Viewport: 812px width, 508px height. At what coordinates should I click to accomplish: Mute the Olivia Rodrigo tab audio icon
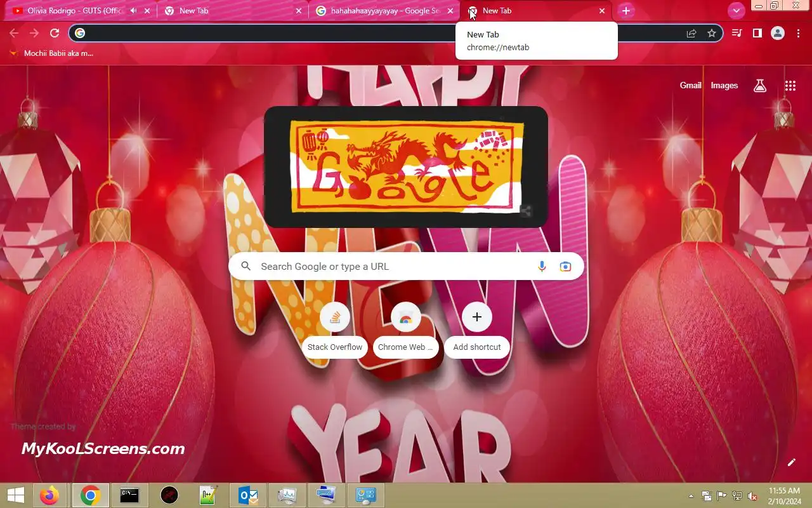[133, 11]
